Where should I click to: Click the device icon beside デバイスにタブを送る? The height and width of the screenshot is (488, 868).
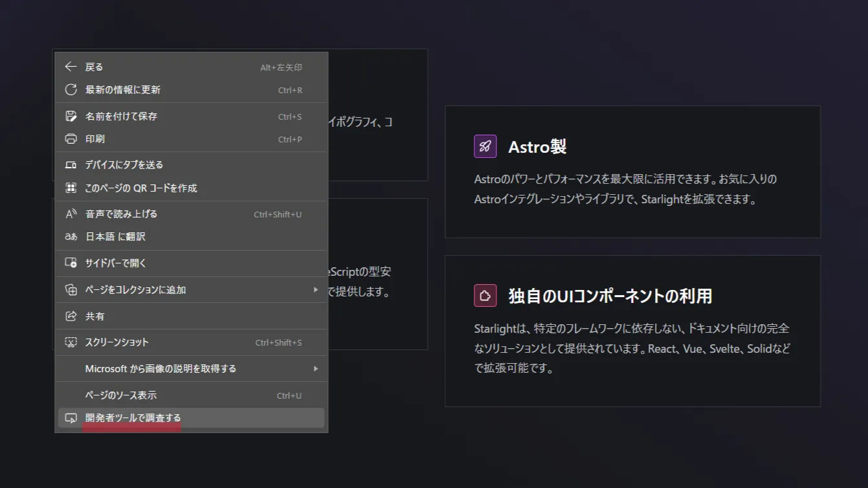tap(71, 165)
